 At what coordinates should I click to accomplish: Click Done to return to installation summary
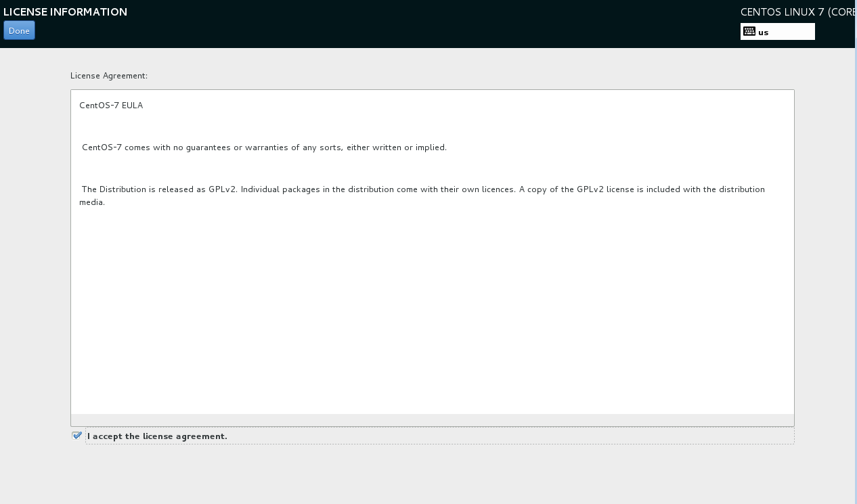[x=19, y=30]
